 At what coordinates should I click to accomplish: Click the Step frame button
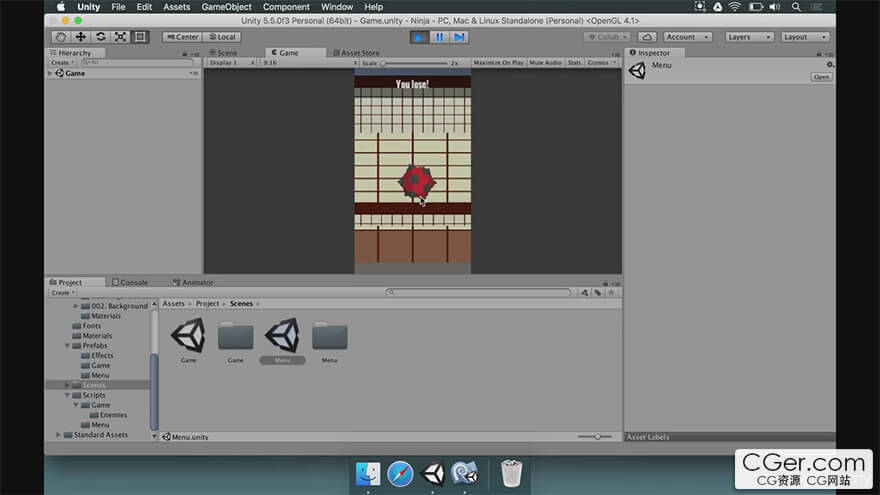coord(459,37)
